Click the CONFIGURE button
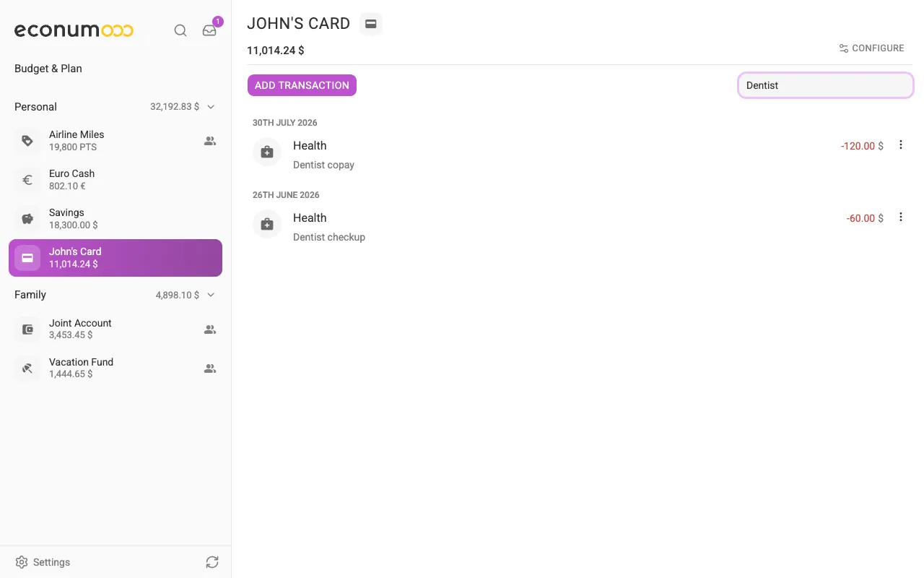This screenshot has height=578, width=924. tap(871, 48)
